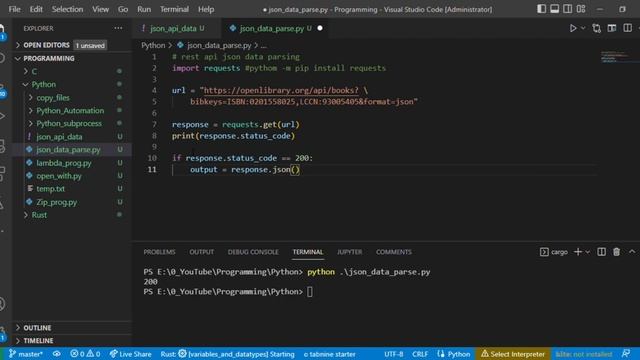Image resolution: width=640 pixels, height=360 pixels.
Task: Select Python language mode in status bar
Action: [453, 354]
